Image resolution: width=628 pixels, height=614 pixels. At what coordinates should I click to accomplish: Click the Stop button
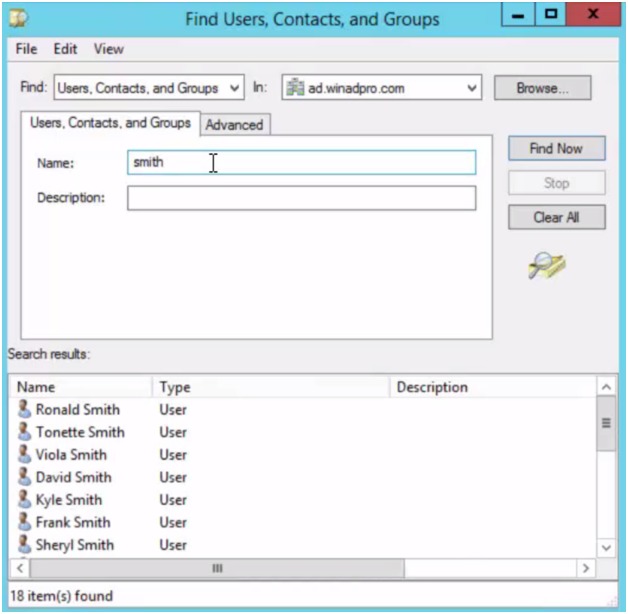click(557, 183)
